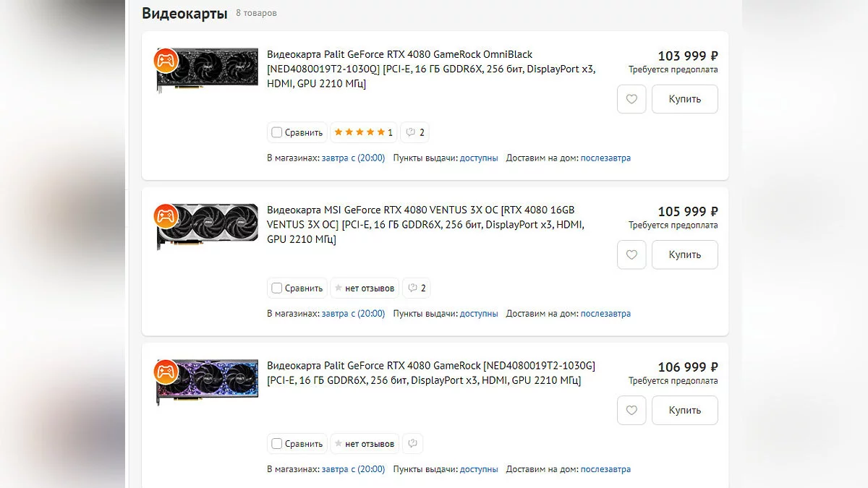868x488 pixels.
Task: Check Сравнить for Palit GameRock OmniBlack
Action: (x=297, y=132)
